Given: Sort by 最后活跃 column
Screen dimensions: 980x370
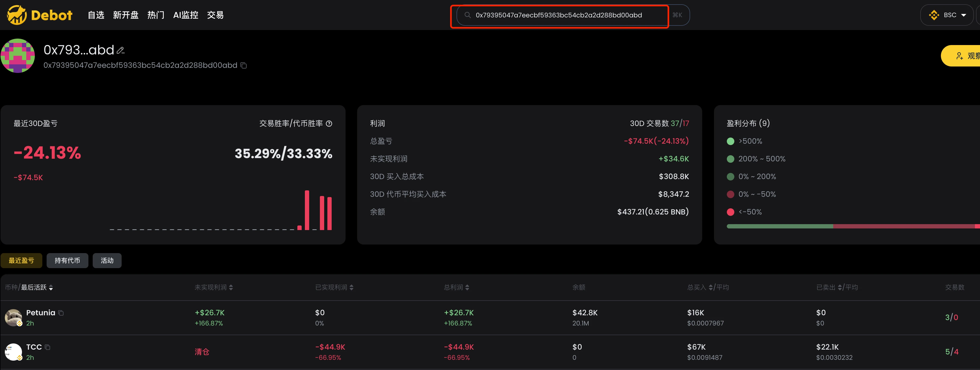Looking at the screenshot, I should coord(51,288).
